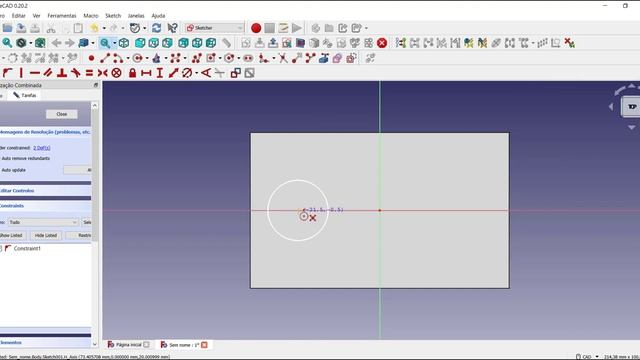Apply the Angle constraint
The width and height of the screenshot is (640, 360).
pos(206,73)
